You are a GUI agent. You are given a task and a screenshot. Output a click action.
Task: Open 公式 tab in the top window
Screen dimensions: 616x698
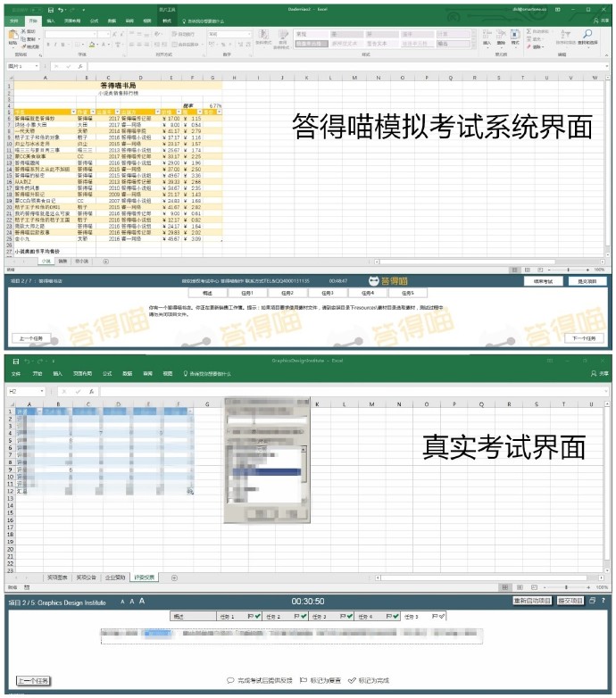click(x=95, y=21)
